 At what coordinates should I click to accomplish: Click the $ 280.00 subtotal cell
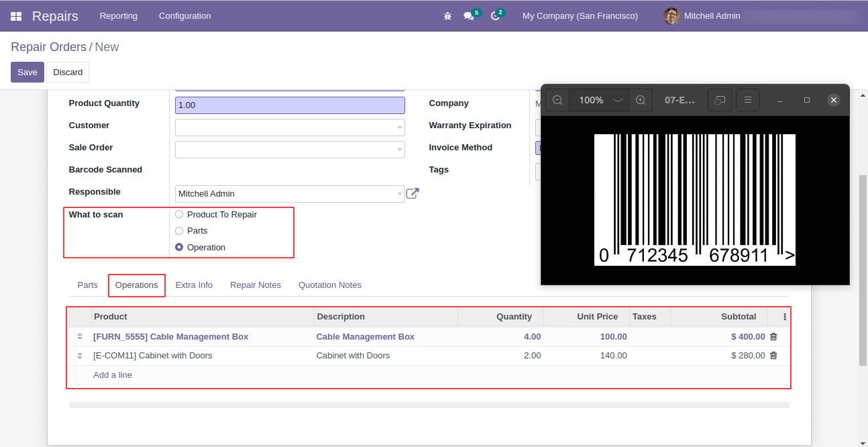[x=719, y=356]
